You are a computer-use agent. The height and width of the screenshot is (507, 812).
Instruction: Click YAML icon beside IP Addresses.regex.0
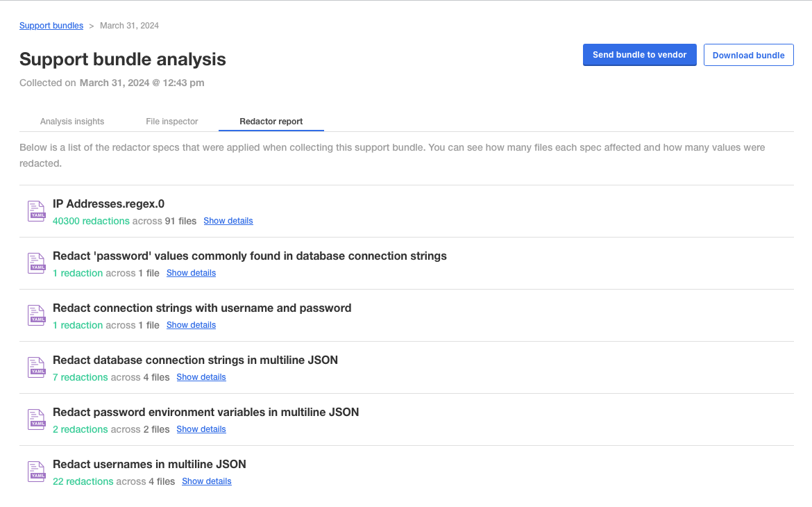pyautogui.click(x=36, y=211)
